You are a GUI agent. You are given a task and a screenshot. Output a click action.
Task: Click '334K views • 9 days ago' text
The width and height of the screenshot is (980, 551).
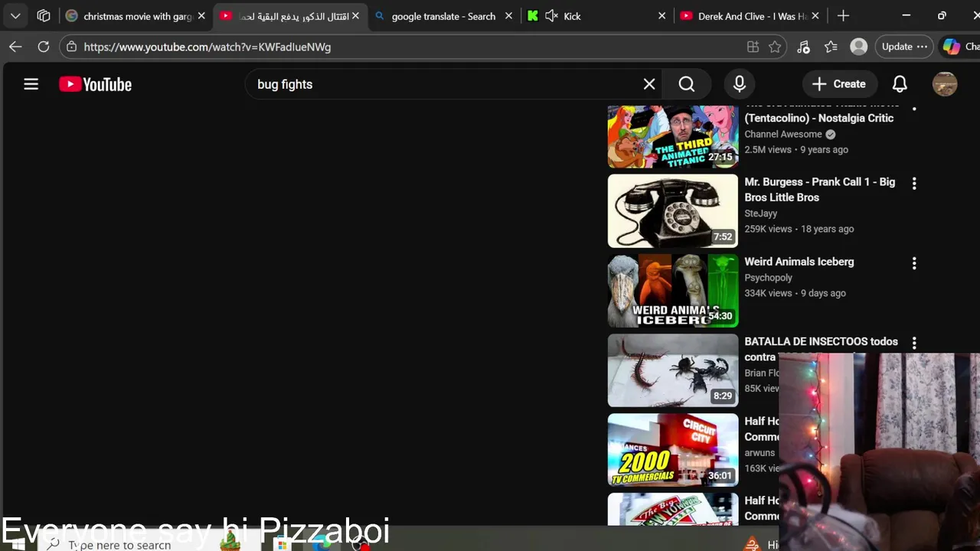pos(795,293)
